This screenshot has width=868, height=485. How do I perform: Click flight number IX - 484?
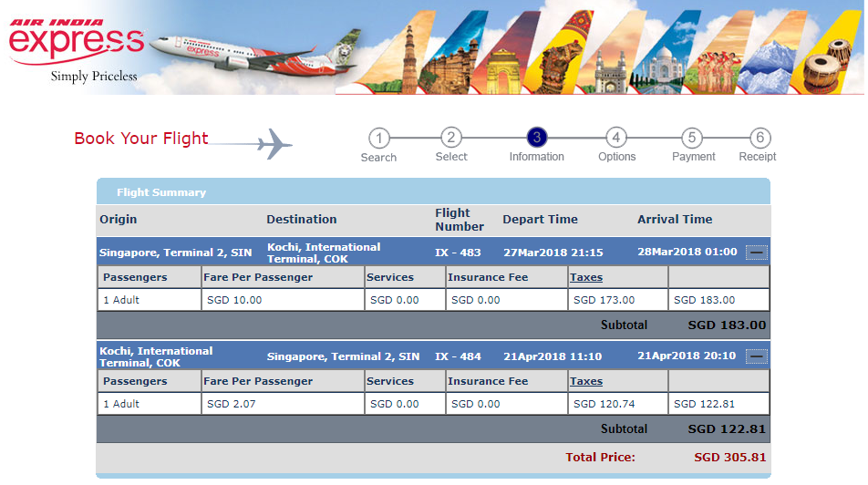tap(458, 356)
